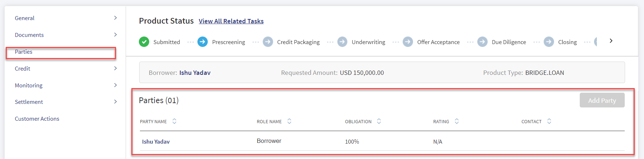Click the Due Diligence stage arrow icon
Image resolution: width=644 pixels, height=159 pixels.
482,42
